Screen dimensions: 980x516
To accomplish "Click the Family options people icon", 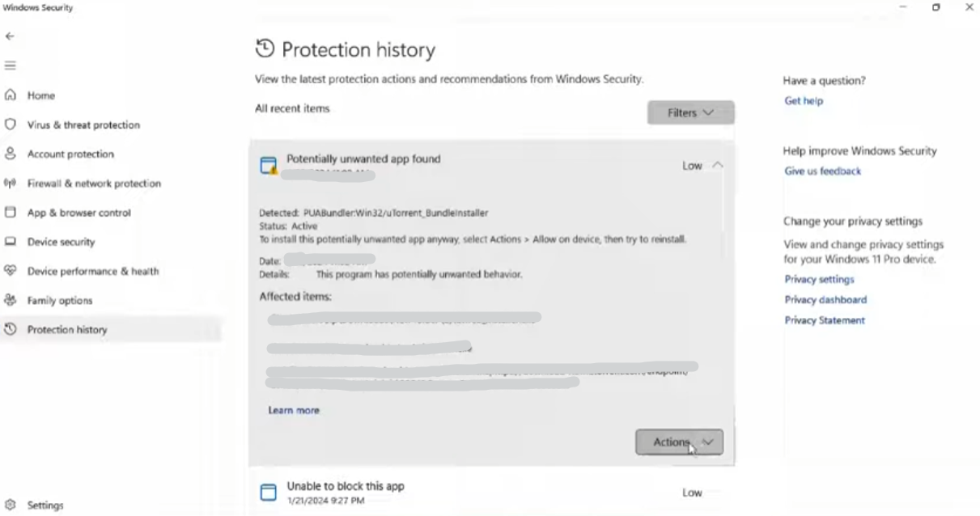I will [11, 300].
